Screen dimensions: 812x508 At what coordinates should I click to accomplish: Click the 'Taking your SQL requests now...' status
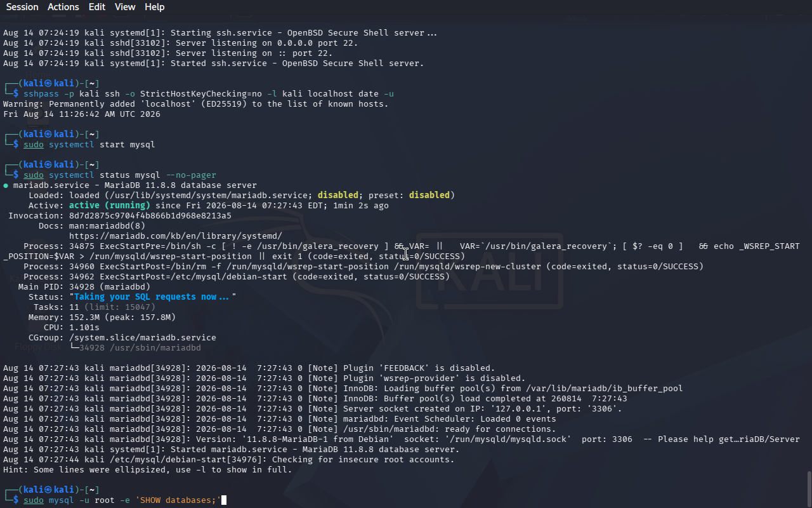pyautogui.click(x=153, y=297)
